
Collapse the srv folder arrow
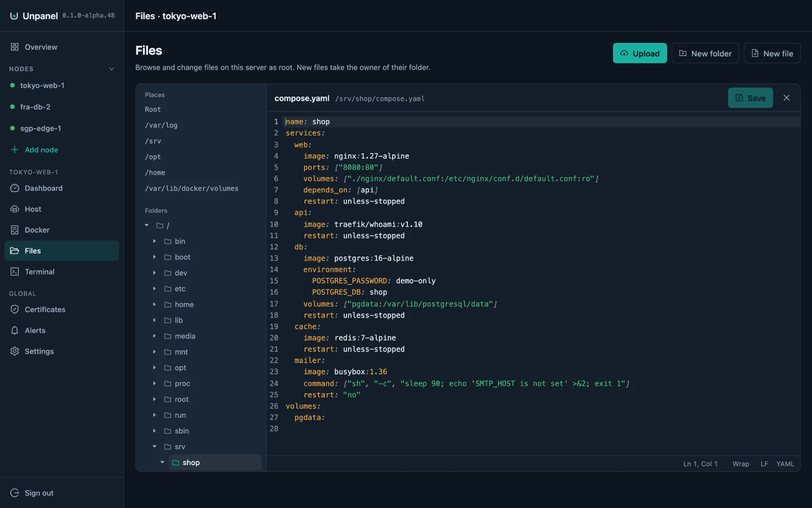pos(154,447)
